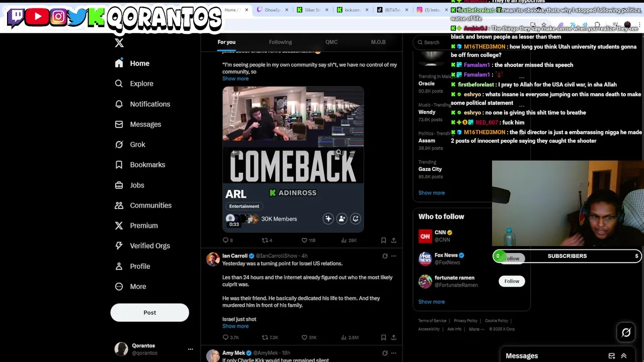Repost Ian Carroll's post
The width and height of the screenshot is (644, 362).
[270, 337]
